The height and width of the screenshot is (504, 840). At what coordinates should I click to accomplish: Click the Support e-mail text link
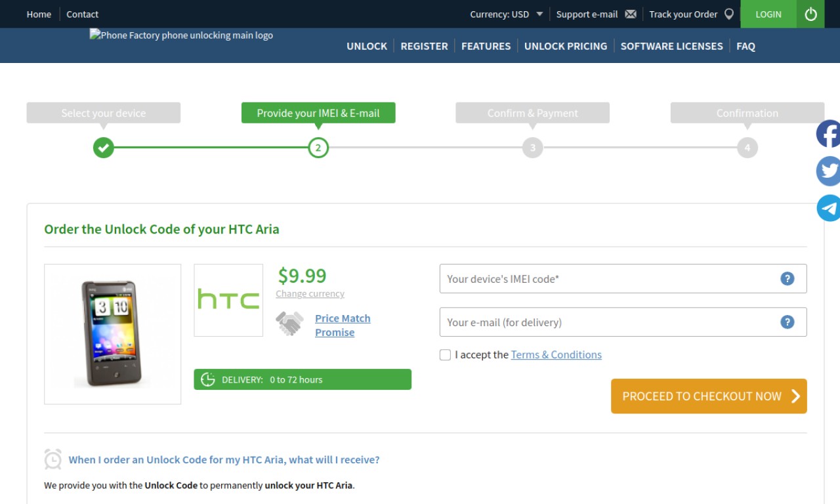[x=587, y=14]
